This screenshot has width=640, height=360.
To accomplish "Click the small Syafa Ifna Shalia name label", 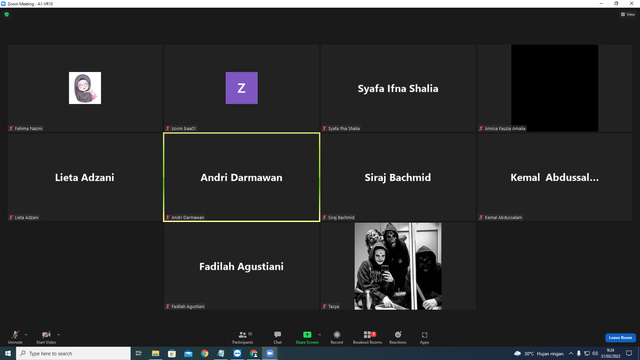I will pyautogui.click(x=344, y=128).
